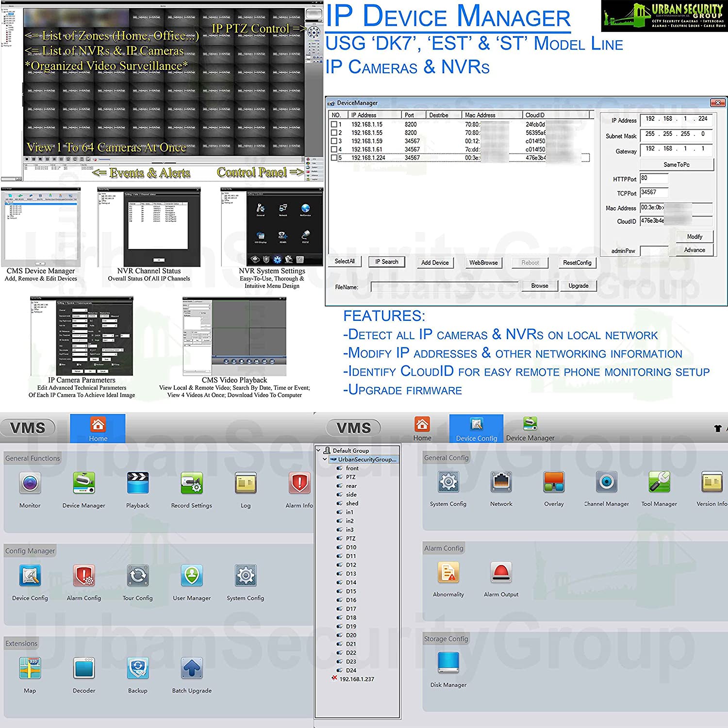Switch to the Home tab in left VMS window
The width and height of the screenshot is (728, 728).
(98, 429)
